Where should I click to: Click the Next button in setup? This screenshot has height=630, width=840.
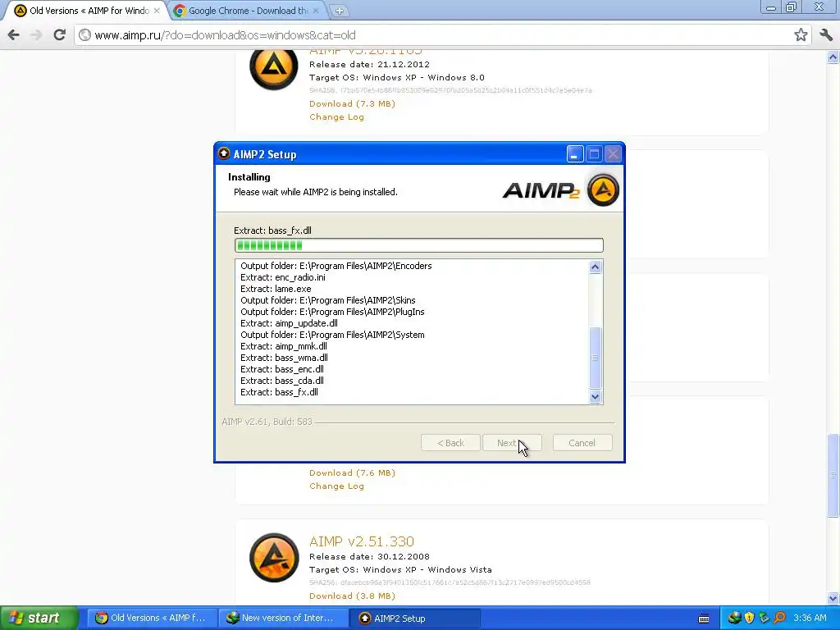click(x=512, y=443)
